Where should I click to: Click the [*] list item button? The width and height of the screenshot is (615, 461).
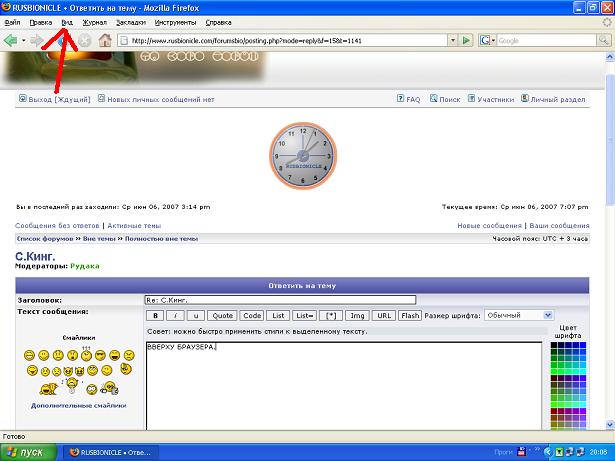tap(331, 315)
